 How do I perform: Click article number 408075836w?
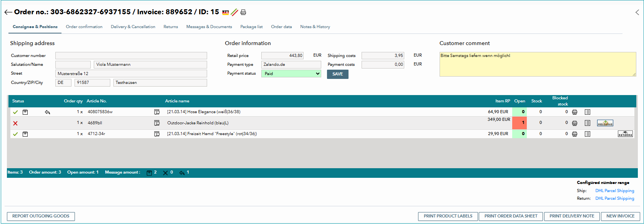(x=100, y=112)
